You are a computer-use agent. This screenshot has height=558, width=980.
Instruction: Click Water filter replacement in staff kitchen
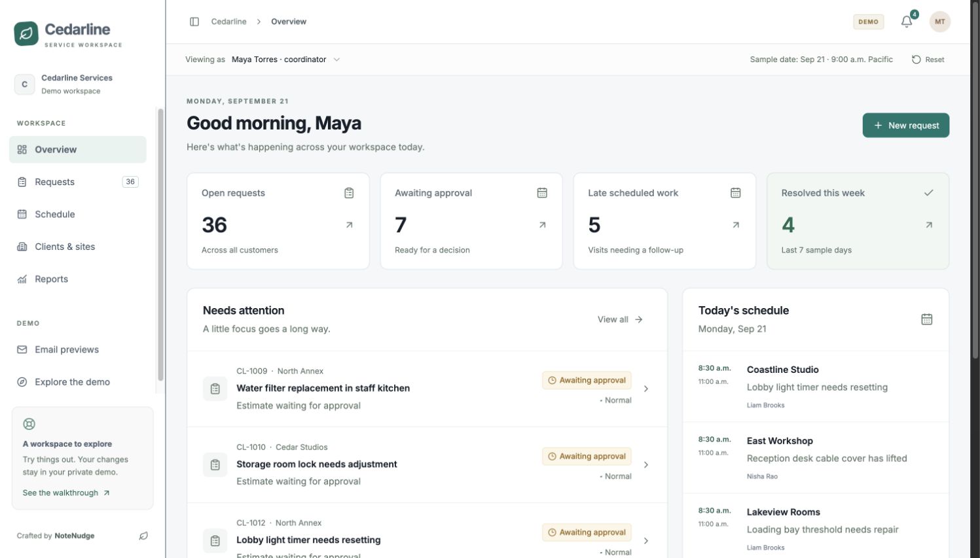point(323,388)
